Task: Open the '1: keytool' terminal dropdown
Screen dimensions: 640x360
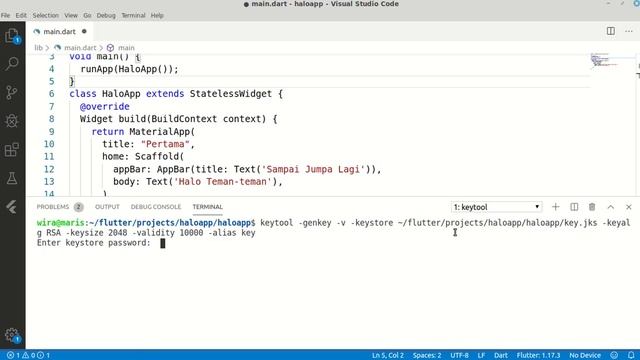Action: 496,207
